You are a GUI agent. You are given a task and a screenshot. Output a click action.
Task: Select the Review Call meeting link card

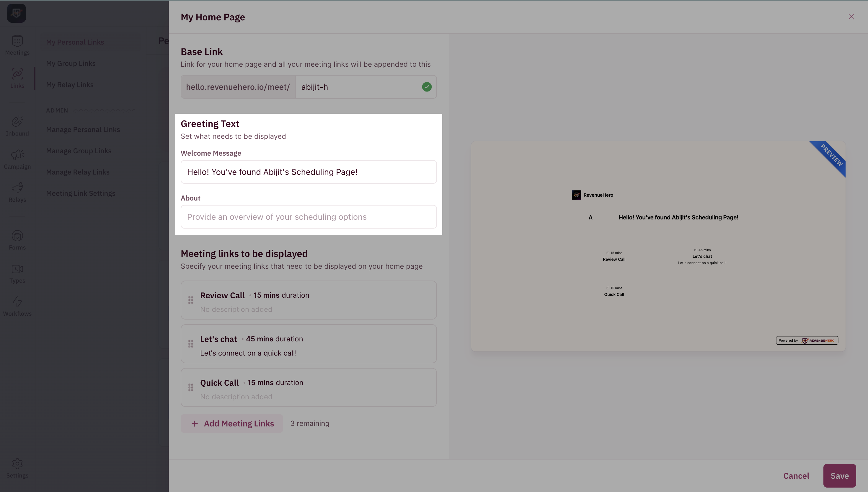click(x=308, y=300)
